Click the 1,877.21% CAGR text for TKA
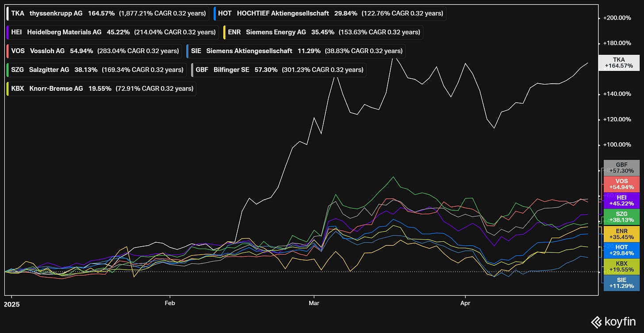This screenshot has width=644, height=333. tap(163, 13)
